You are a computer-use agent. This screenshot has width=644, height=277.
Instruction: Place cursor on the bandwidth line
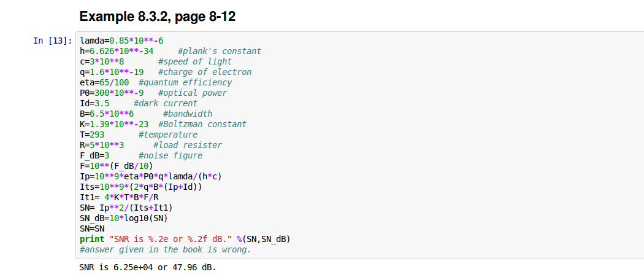[x=146, y=114]
